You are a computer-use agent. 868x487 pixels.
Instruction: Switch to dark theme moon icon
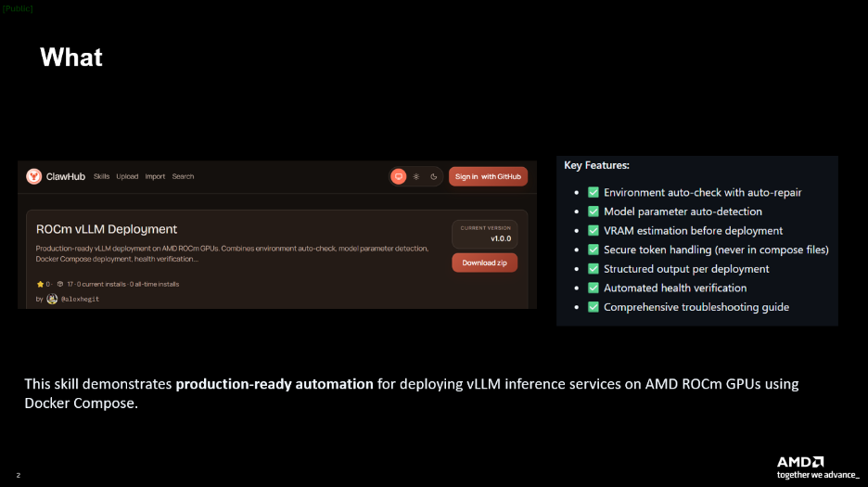434,177
